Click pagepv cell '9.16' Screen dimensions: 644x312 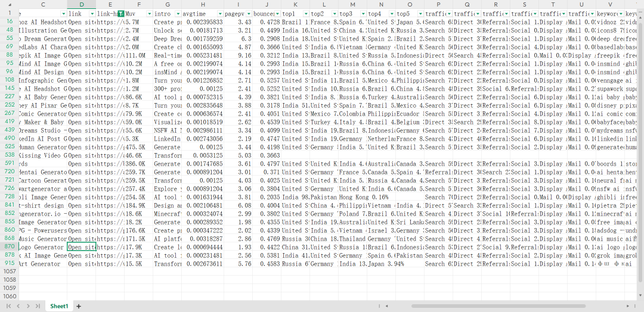point(238,55)
